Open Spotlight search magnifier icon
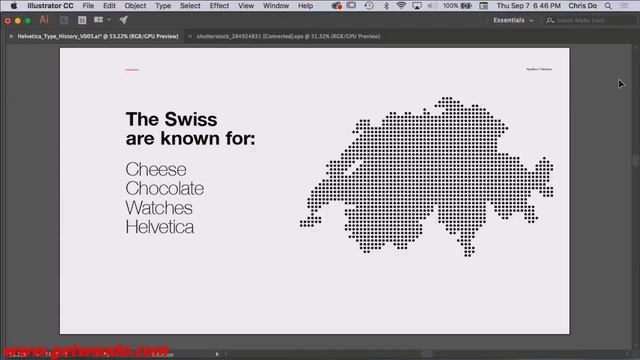Image resolution: width=640 pixels, height=360 pixels. pyautogui.click(x=608, y=6)
